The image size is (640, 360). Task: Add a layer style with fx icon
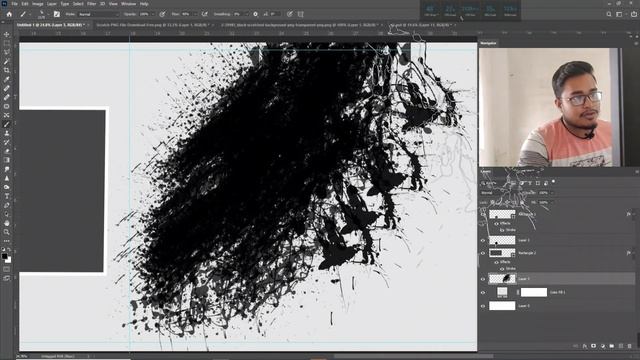(585, 346)
